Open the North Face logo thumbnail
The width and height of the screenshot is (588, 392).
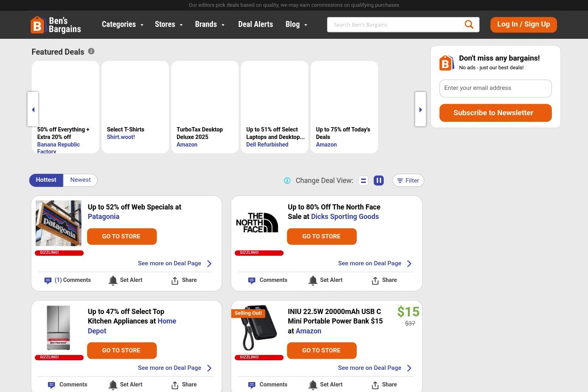257,223
